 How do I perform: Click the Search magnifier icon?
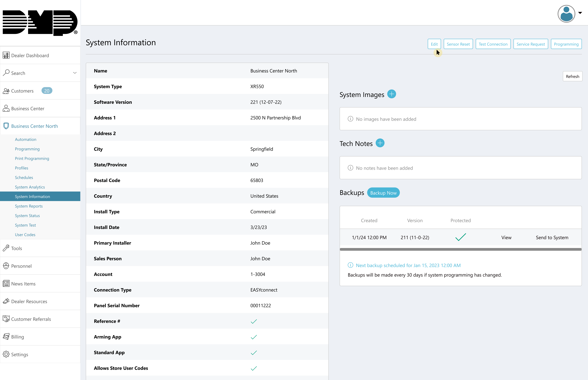(6, 73)
